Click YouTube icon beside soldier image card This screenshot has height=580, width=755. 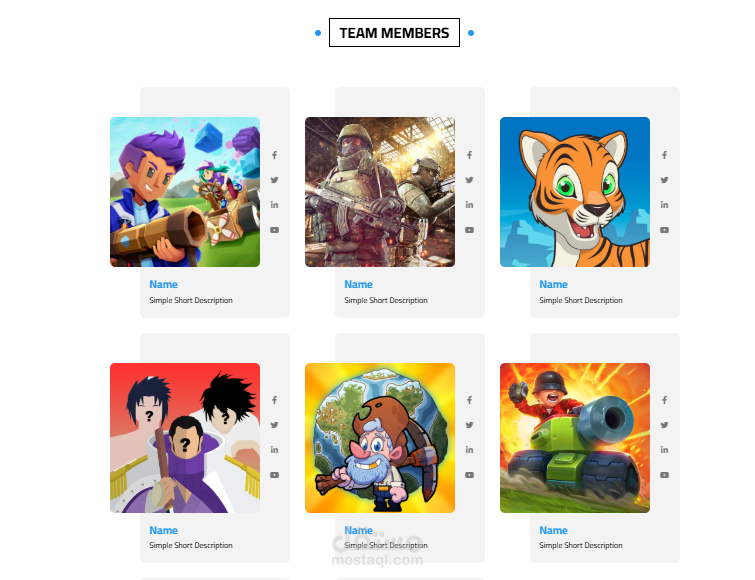click(x=469, y=230)
